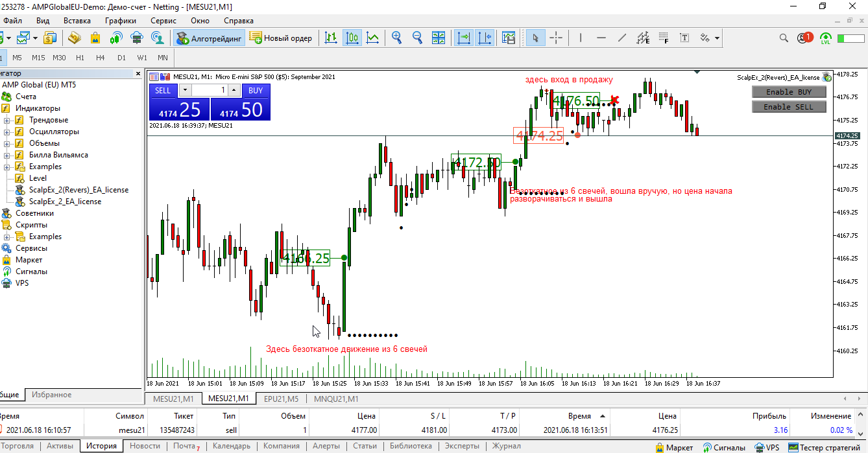Select the line chart icon

click(x=373, y=38)
